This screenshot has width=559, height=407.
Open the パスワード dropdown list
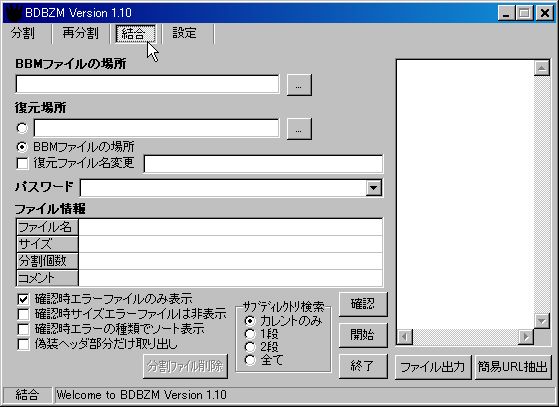[374, 188]
